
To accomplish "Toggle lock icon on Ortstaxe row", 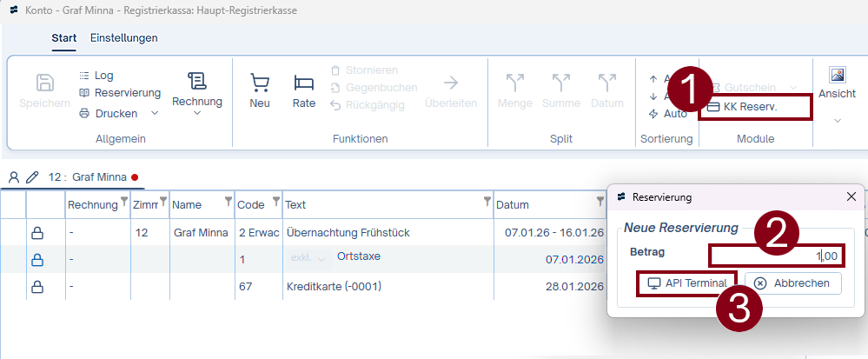I will (37, 260).
